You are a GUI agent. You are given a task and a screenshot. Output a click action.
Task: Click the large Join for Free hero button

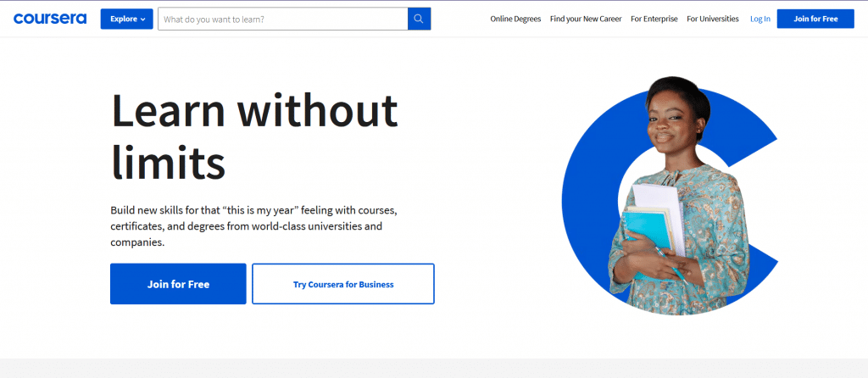point(178,284)
